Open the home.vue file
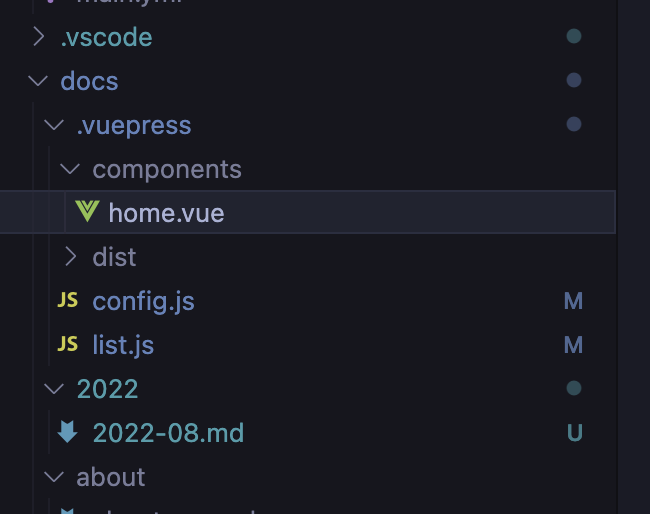 (166, 213)
